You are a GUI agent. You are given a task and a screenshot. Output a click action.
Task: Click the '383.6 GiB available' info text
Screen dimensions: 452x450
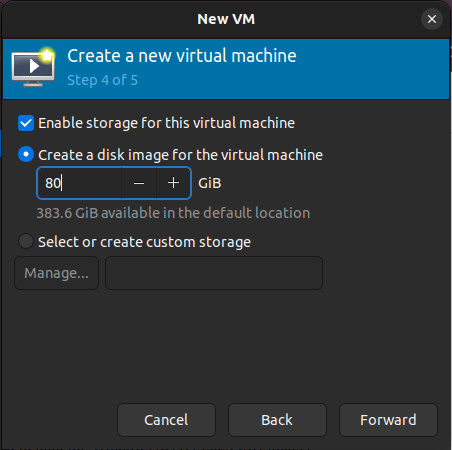click(173, 213)
